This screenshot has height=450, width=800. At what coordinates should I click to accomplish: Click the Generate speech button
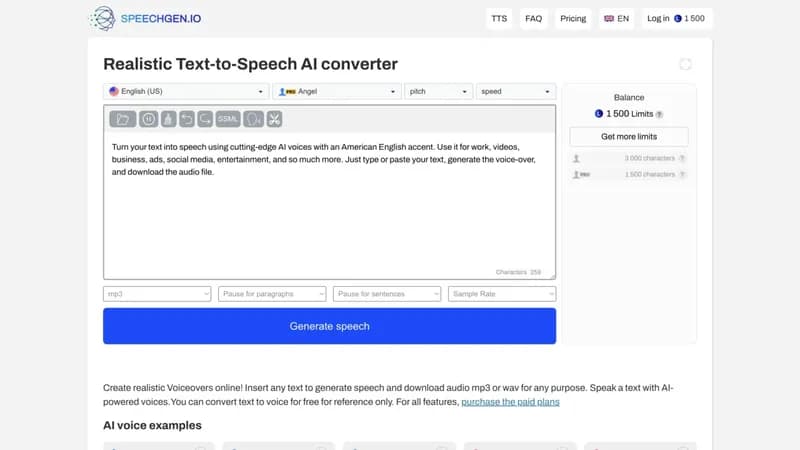click(x=330, y=326)
